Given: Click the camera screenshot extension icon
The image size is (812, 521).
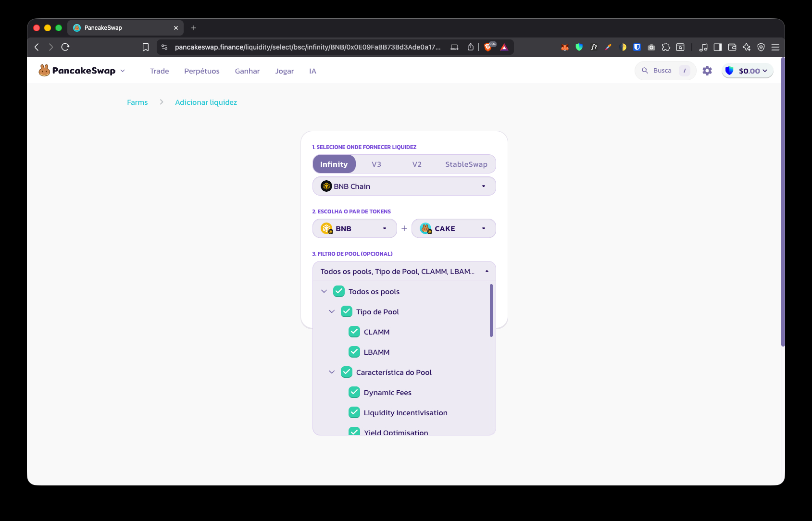Looking at the screenshot, I should [651, 47].
